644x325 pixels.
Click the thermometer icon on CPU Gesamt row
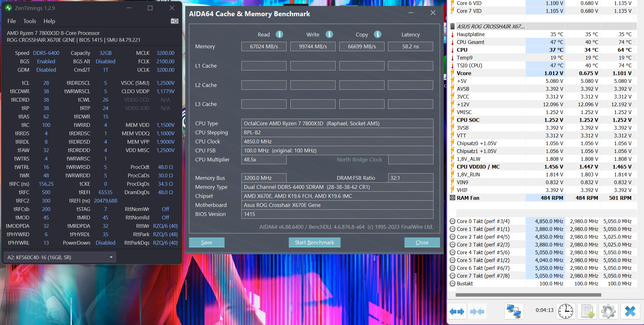click(453, 42)
